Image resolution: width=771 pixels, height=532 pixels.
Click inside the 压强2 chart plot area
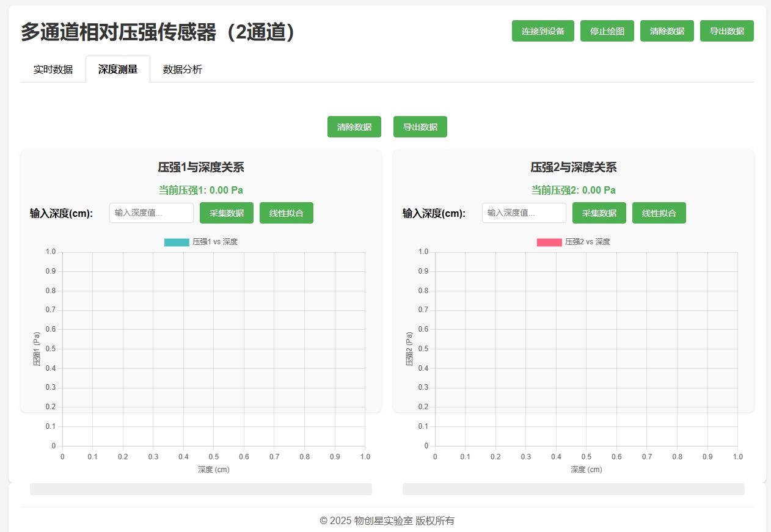(x=586, y=348)
